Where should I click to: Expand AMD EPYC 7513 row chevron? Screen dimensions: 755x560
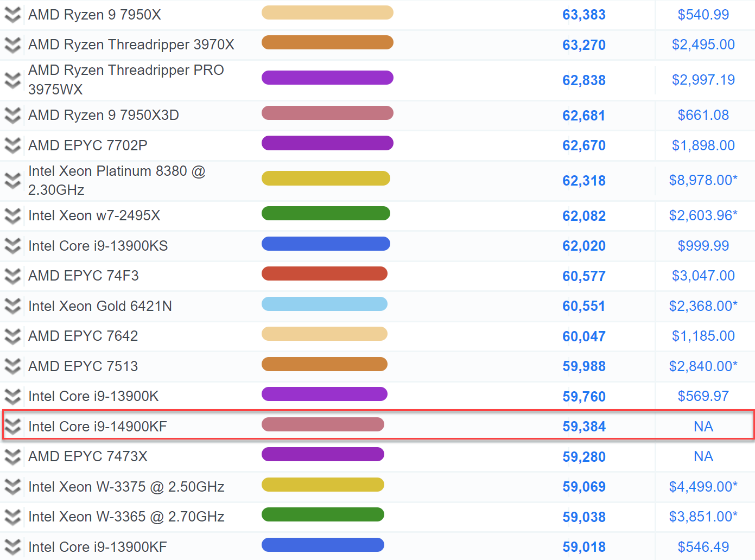click(12, 366)
